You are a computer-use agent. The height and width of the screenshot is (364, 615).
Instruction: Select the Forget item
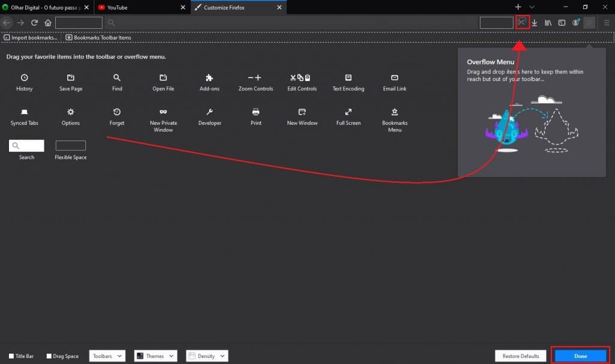[x=117, y=117]
